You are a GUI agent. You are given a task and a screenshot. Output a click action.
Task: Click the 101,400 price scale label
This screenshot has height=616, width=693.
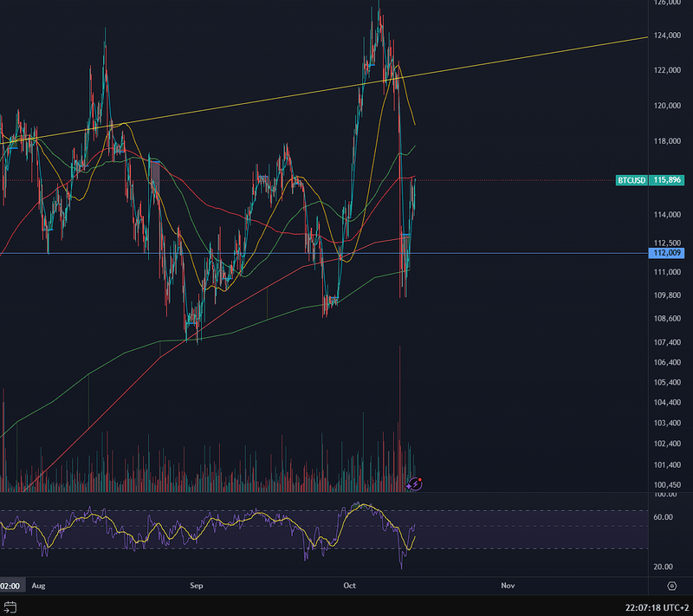(667, 465)
